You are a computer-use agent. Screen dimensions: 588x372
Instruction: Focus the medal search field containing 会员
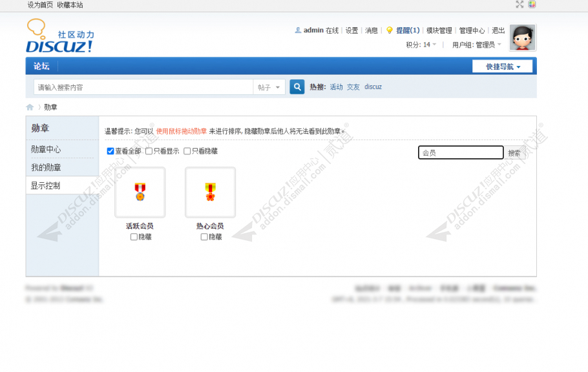click(x=461, y=152)
